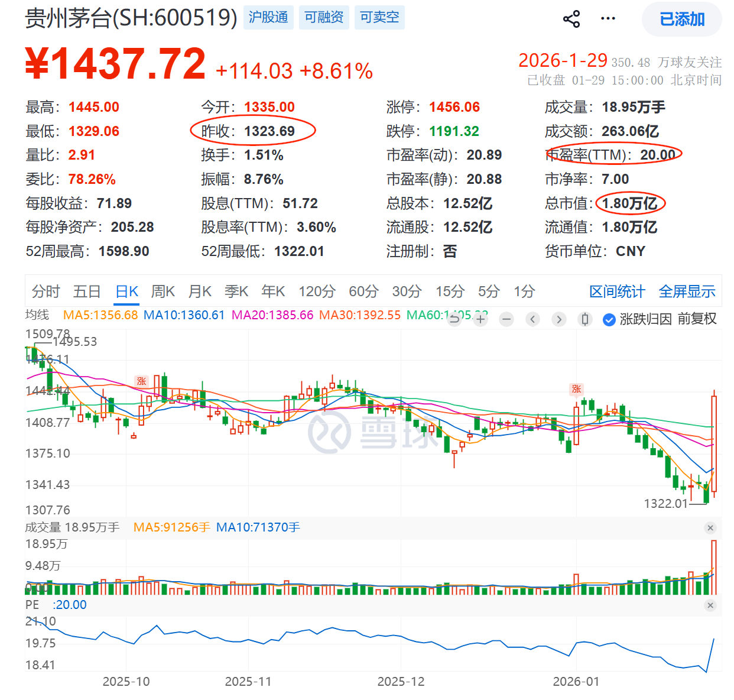Click the 最高 value 1445.00
Image resolution: width=734 pixels, height=700 pixels.
click(94, 107)
